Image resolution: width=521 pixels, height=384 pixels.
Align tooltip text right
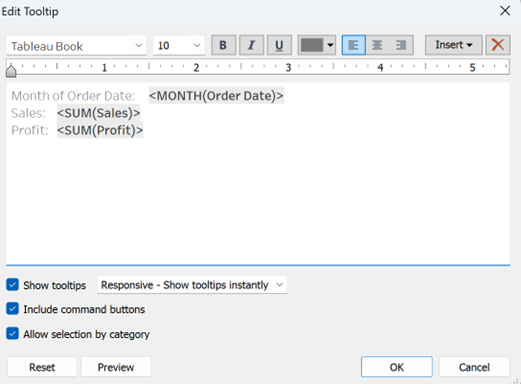click(401, 45)
